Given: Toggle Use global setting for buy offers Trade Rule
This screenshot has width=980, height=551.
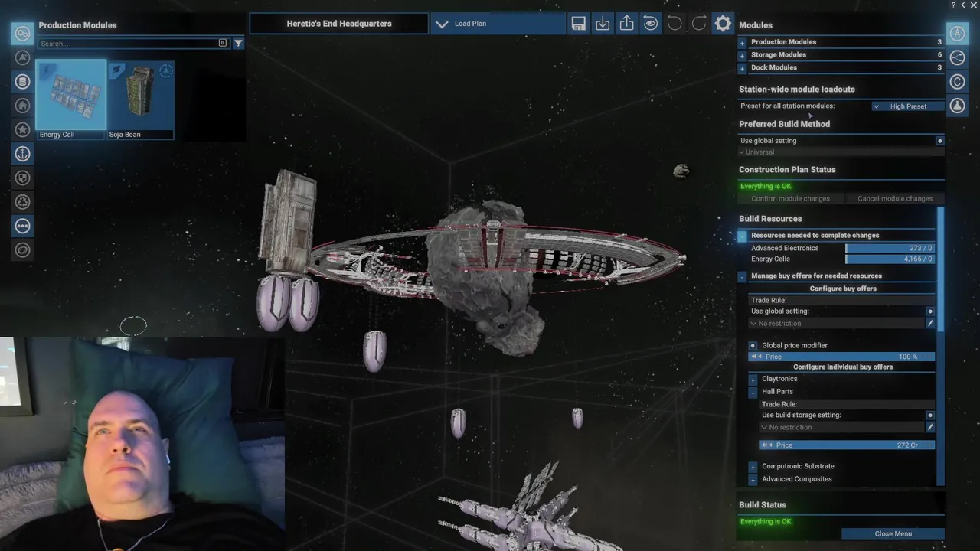Looking at the screenshot, I should pos(930,311).
